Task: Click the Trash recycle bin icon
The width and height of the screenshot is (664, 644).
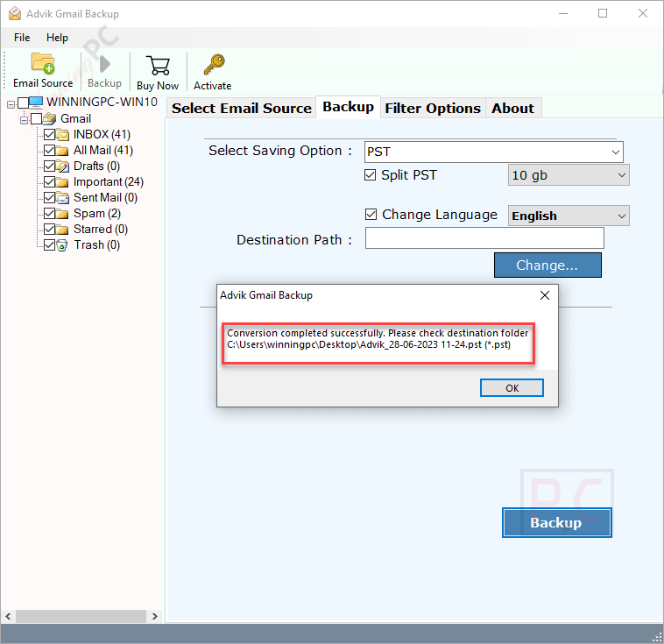Action: (62, 245)
